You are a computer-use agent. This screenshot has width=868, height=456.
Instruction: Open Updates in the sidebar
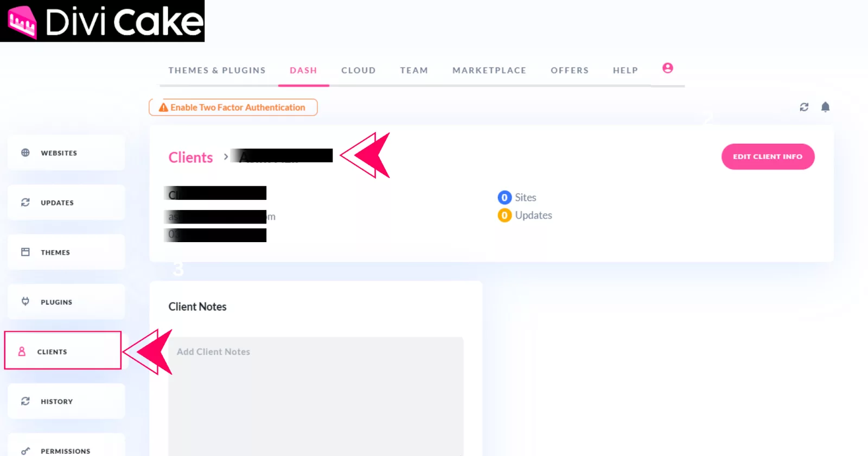[x=66, y=202]
